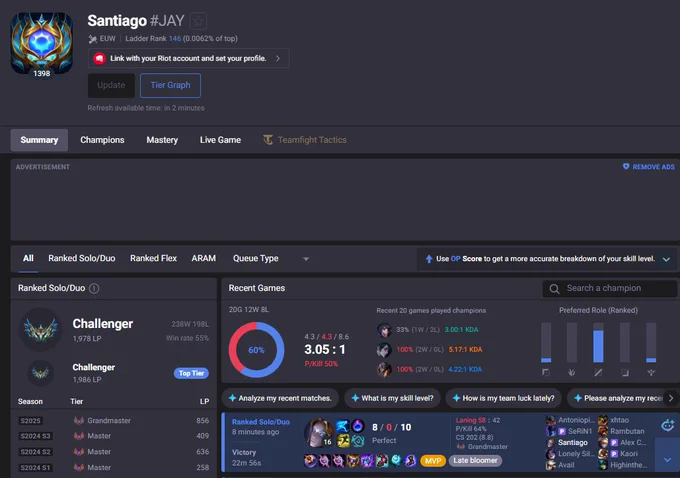Viewport: 680px width, 478px height.
Task: Click the Bot lane role icon
Action: [624, 373]
